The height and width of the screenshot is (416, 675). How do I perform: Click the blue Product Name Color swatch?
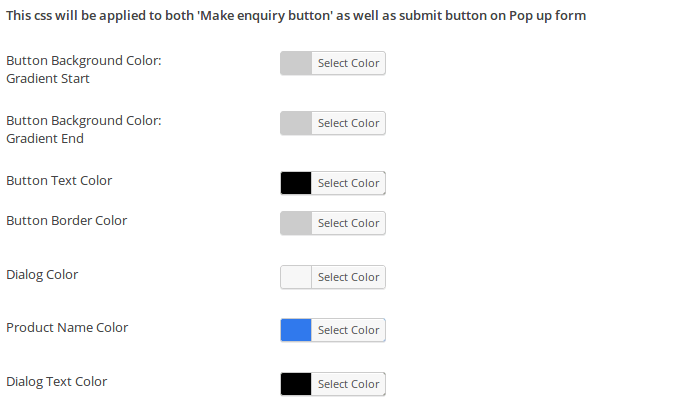click(x=296, y=330)
